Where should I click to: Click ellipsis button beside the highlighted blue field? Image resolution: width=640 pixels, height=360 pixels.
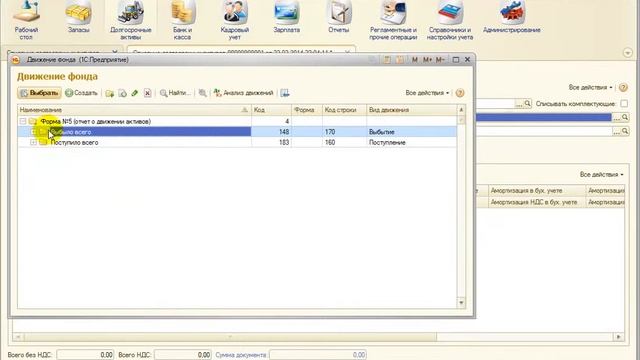pyautogui.click(x=616, y=118)
